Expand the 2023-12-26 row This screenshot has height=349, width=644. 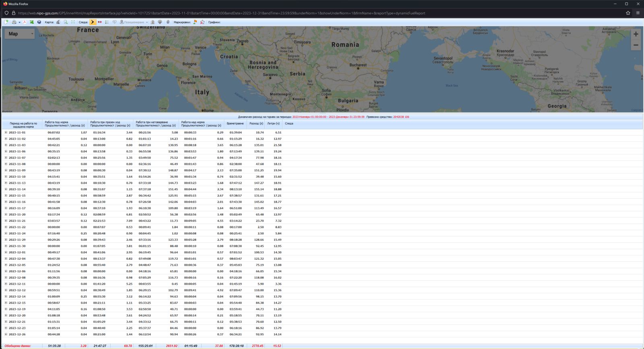[6, 335]
